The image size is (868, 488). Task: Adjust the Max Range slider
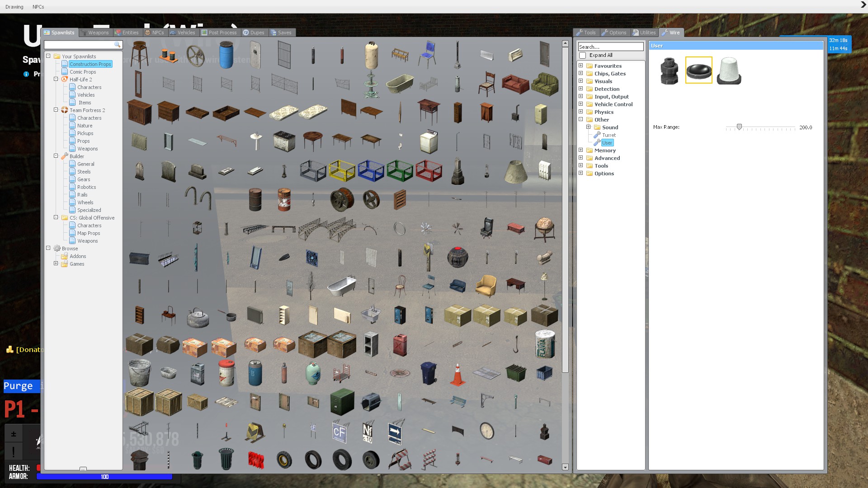point(739,127)
